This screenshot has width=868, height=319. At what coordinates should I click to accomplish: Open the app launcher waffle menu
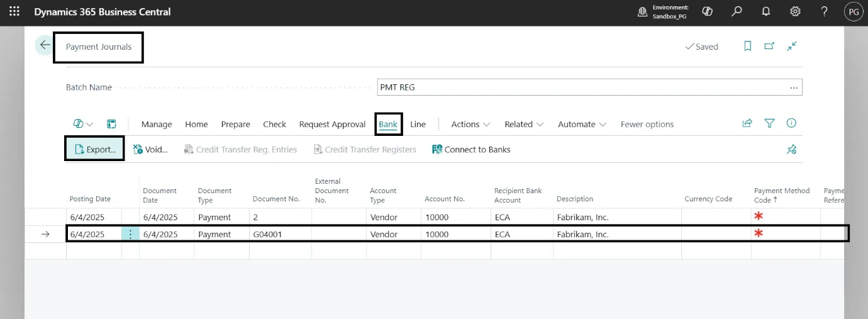coord(14,12)
